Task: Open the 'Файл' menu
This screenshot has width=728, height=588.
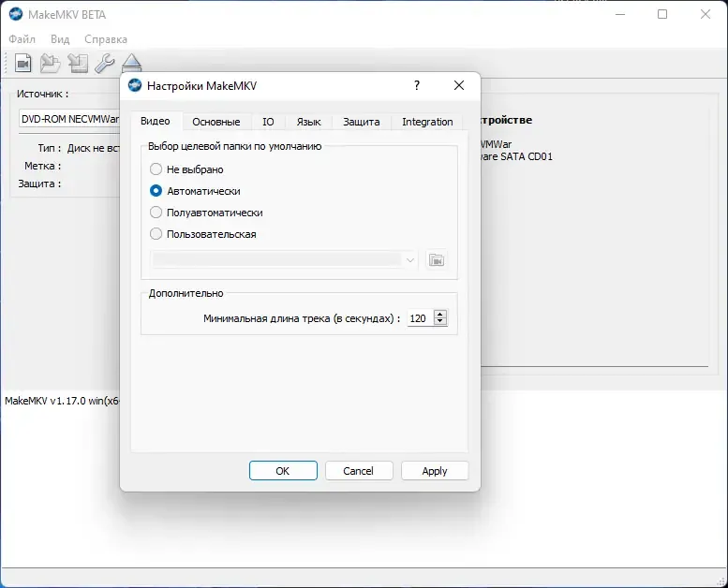Action: (22, 39)
